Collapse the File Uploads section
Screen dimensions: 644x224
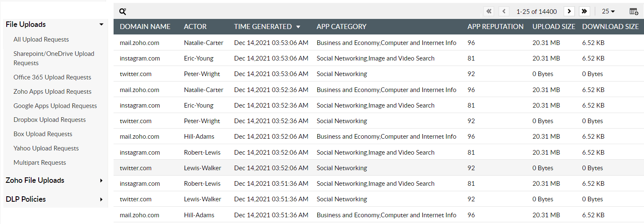point(101,24)
